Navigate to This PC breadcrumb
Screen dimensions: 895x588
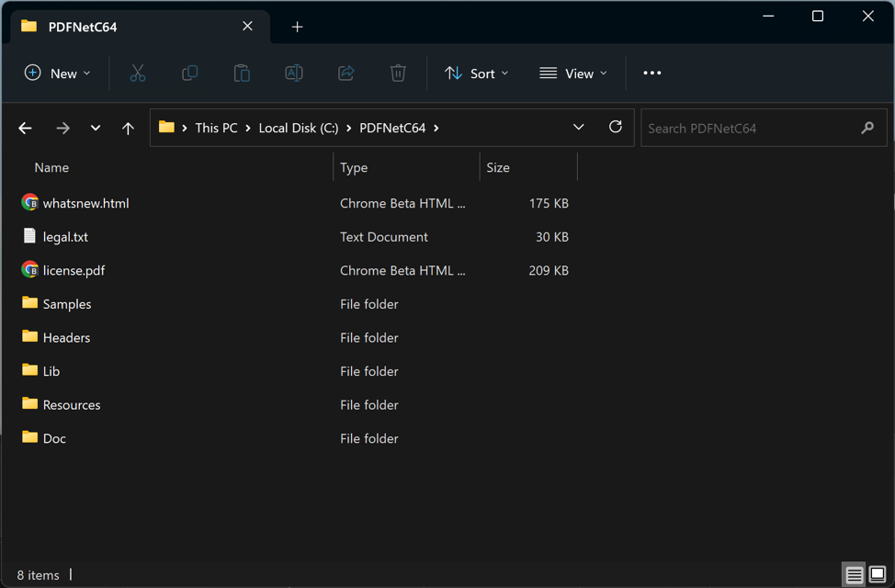point(216,128)
